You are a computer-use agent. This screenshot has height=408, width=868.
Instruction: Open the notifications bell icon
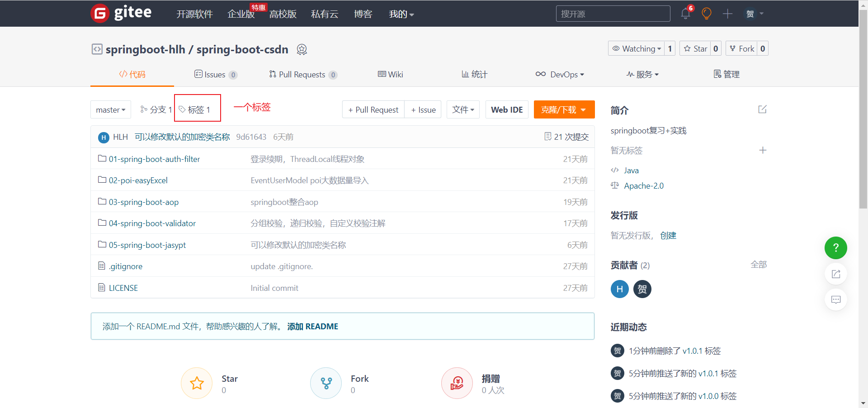[685, 14]
